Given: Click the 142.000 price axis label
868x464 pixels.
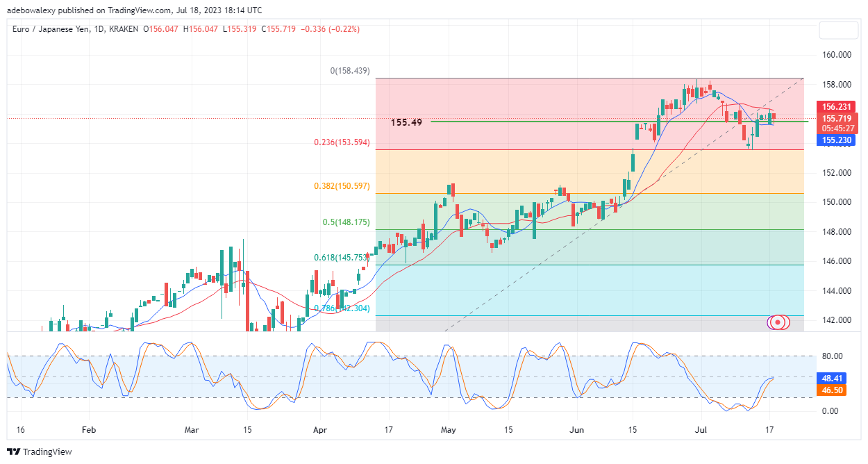Looking at the screenshot, I should coord(837,320).
